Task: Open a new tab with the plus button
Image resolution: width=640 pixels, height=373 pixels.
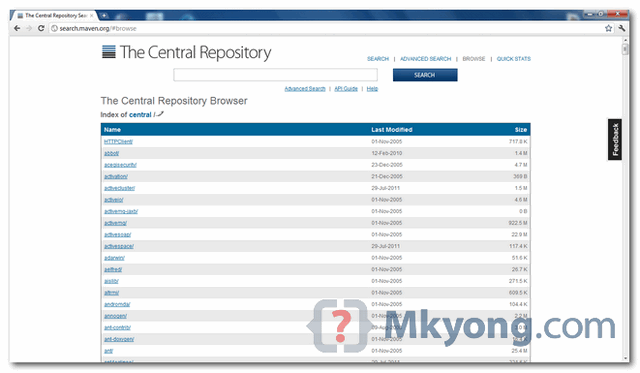Action: pyautogui.click(x=104, y=16)
